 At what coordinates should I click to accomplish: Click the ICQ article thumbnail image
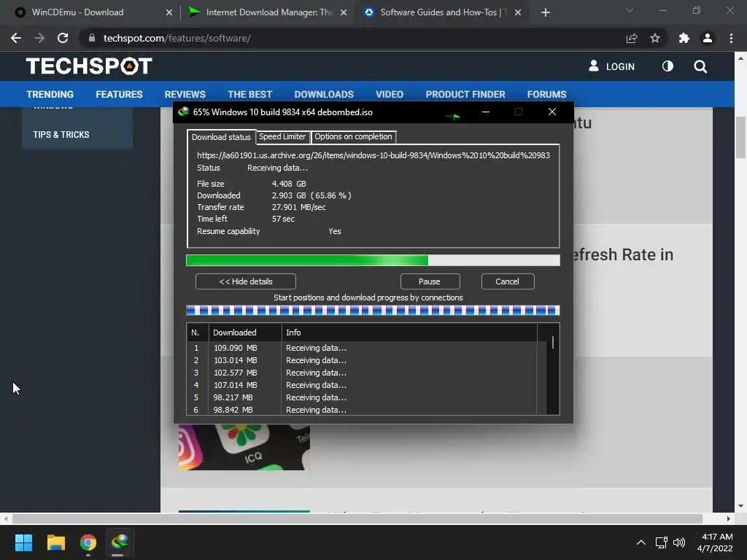244,447
